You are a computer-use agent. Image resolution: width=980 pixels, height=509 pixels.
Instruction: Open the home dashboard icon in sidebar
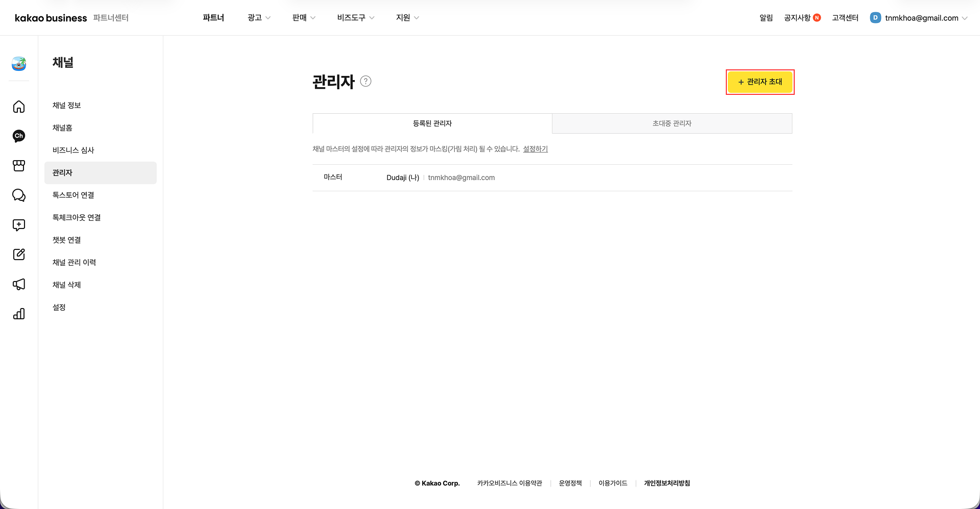(x=18, y=107)
